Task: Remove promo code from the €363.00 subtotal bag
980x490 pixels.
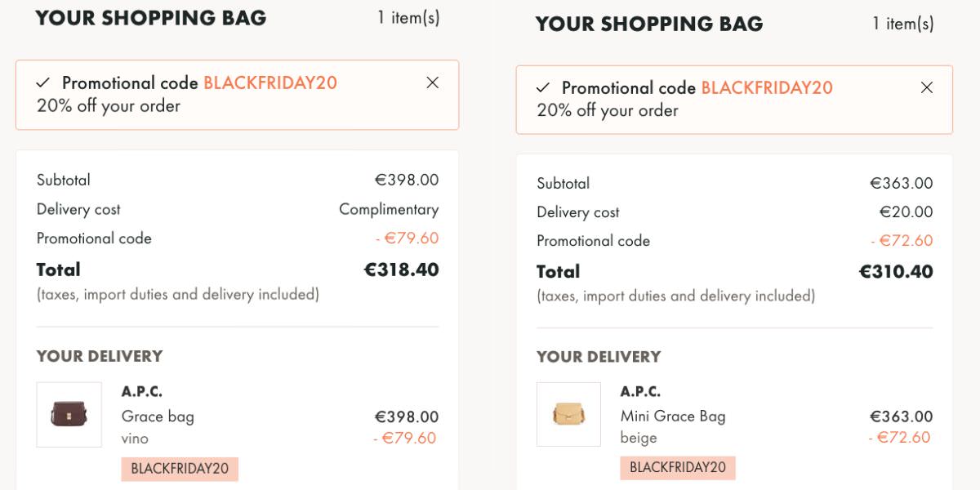Action: coord(926,87)
